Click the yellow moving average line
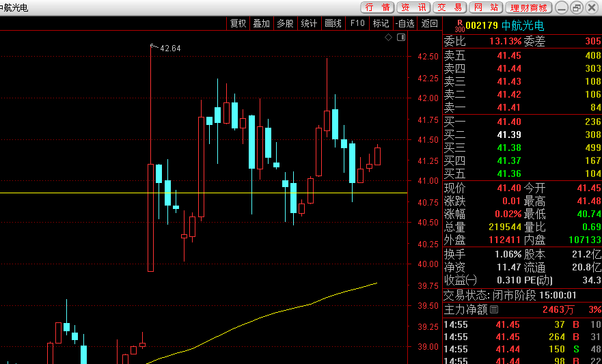This screenshot has height=364, width=602. click(261, 318)
